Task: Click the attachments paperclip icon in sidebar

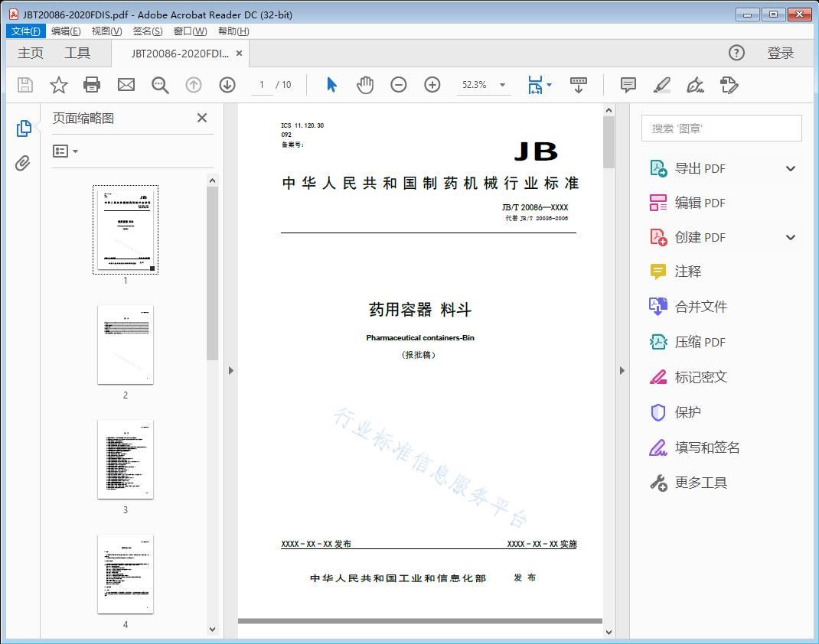Action: click(x=24, y=161)
